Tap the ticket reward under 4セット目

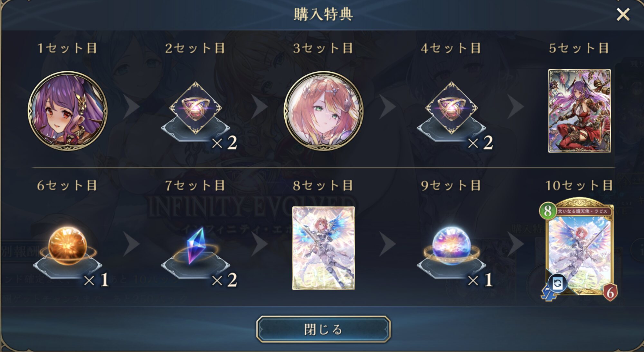[x=451, y=108]
